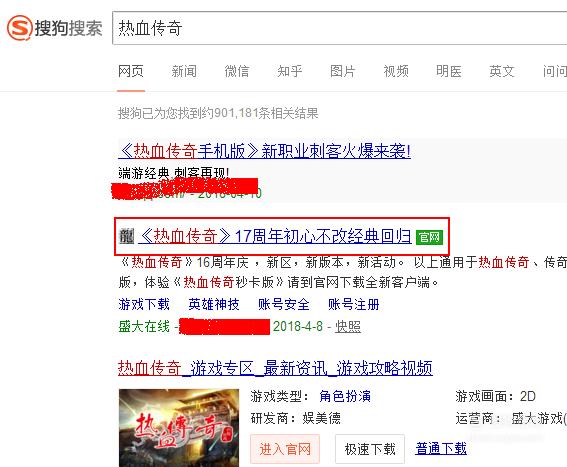
Task: Click the 热血传奇 game cover thumbnail
Action: tap(179, 428)
